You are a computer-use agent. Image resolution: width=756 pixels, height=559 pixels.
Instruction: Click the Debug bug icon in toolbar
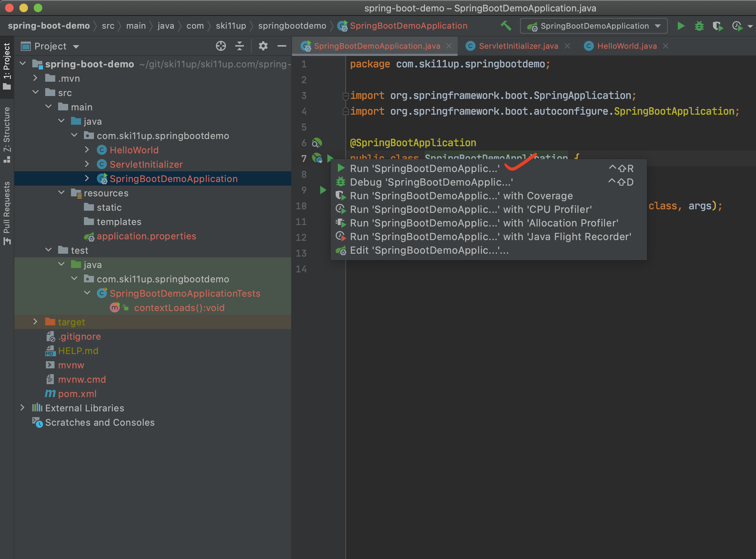699,26
